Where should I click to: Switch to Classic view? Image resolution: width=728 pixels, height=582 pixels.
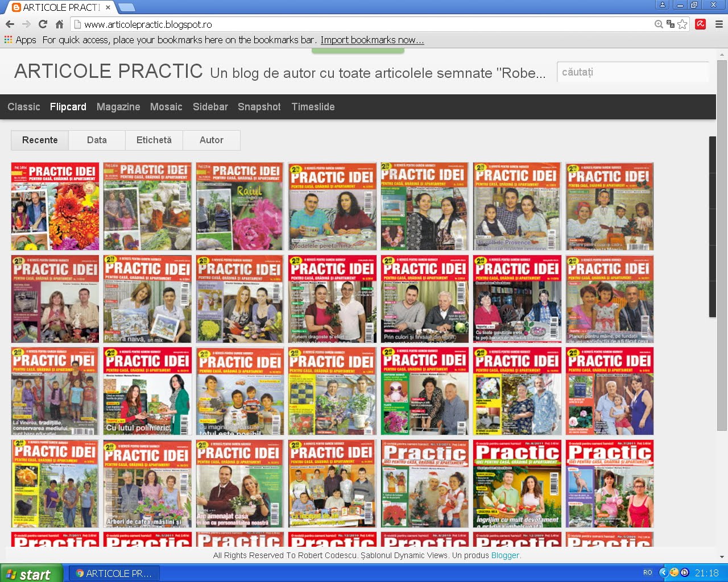(24, 107)
